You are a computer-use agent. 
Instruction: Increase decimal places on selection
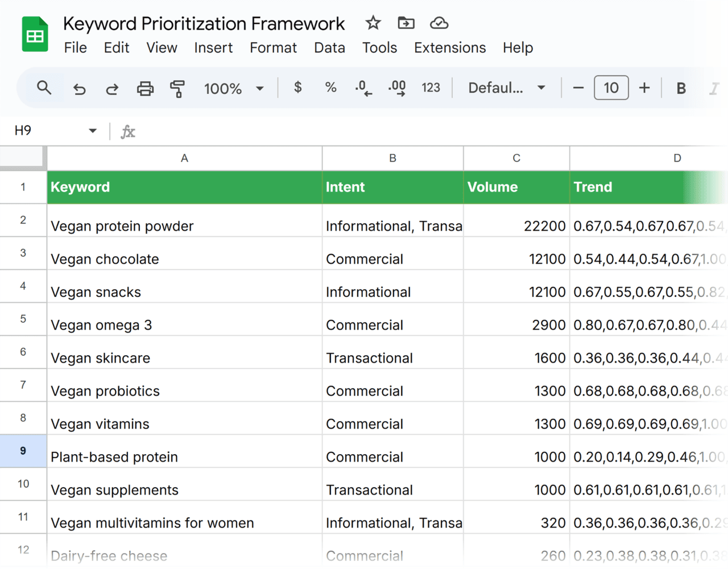point(396,88)
